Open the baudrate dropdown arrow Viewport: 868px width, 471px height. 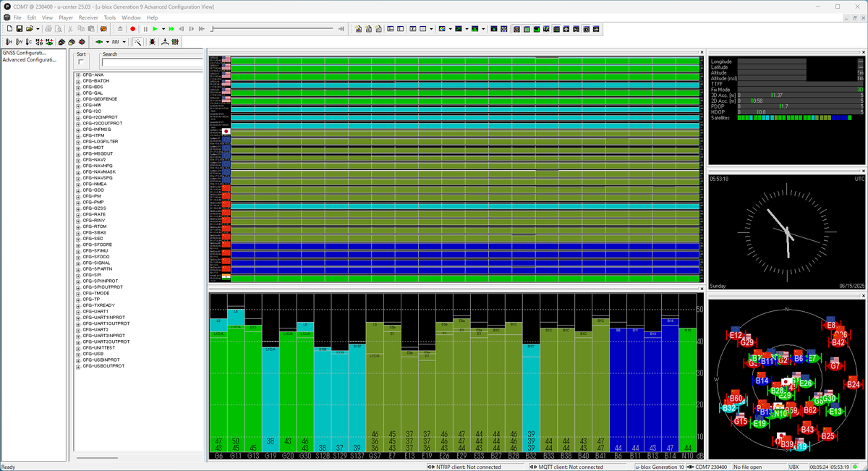pos(124,42)
